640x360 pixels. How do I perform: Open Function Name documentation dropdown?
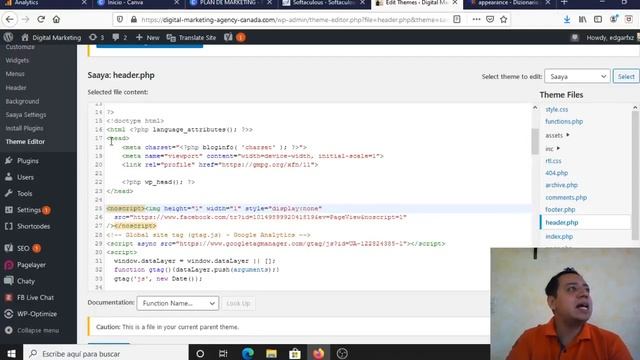click(178, 303)
